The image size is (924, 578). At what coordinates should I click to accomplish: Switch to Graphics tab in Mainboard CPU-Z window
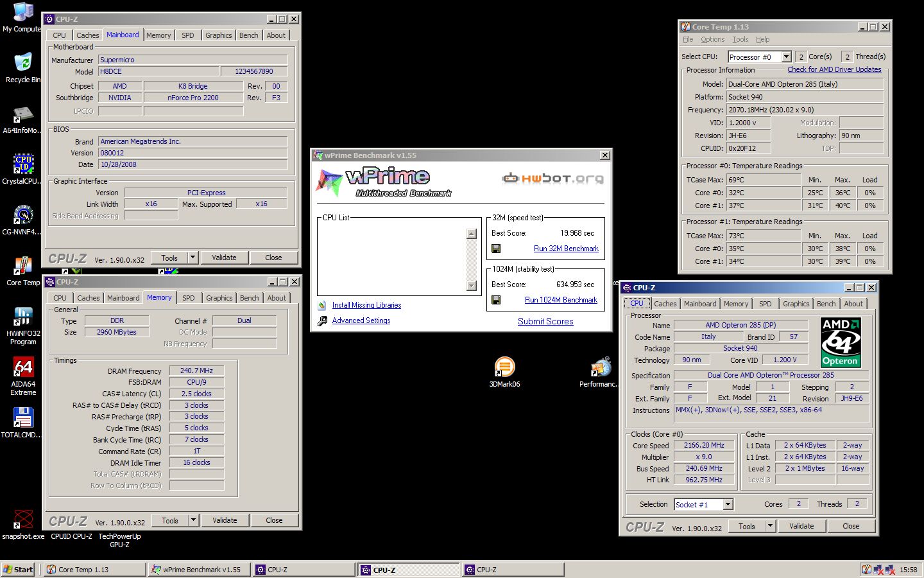(219, 35)
